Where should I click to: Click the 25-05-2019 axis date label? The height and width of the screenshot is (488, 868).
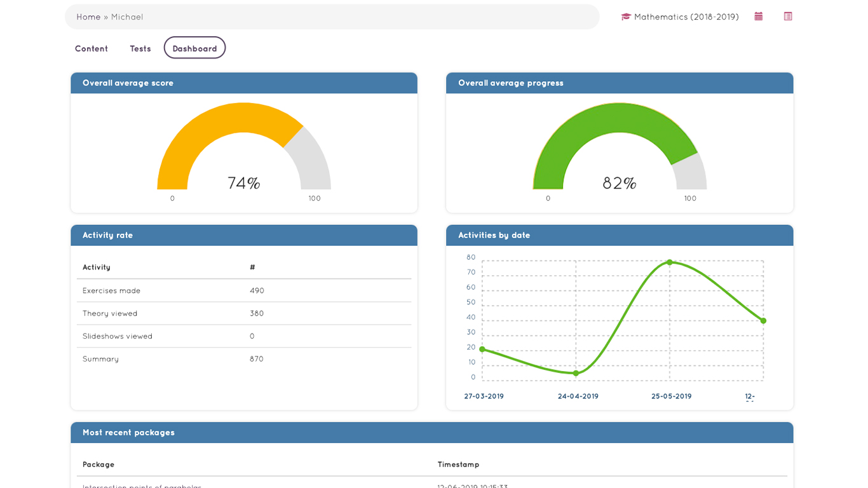(672, 396)
